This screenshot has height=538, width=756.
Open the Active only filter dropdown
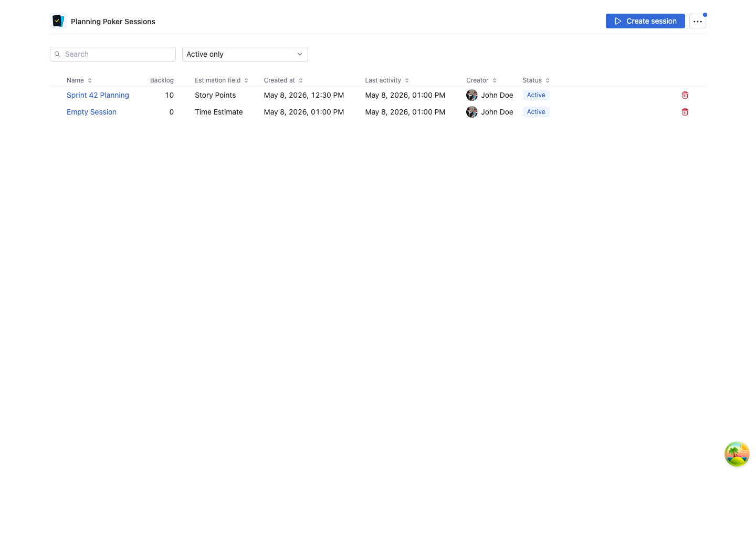click(245, 54)
